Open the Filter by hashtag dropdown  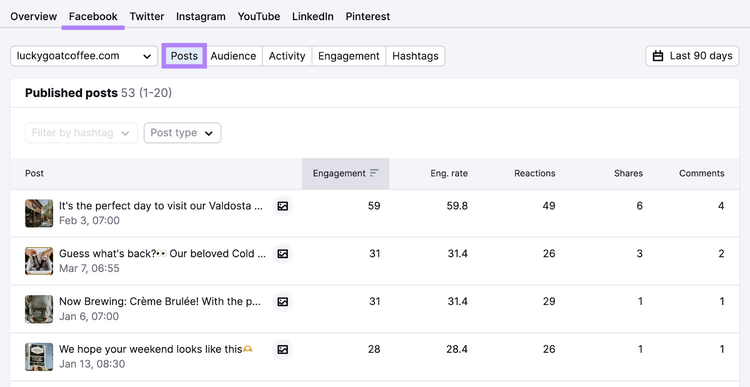click(81, 133)
